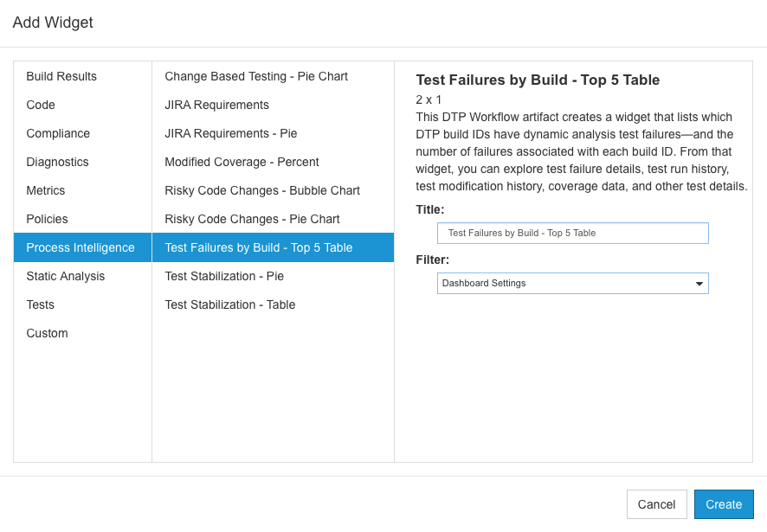767x532 pixels.
Task: Select Change Based Testing - Pie Chart widget
Action: (x=273, y=76)
